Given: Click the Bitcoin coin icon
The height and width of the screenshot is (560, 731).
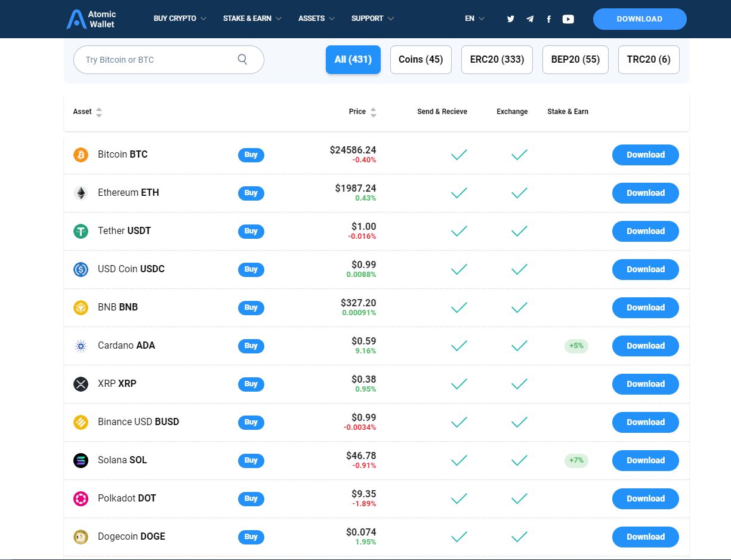Looking at the screenshot, I should pyautogui.click(x=81, y=155).
